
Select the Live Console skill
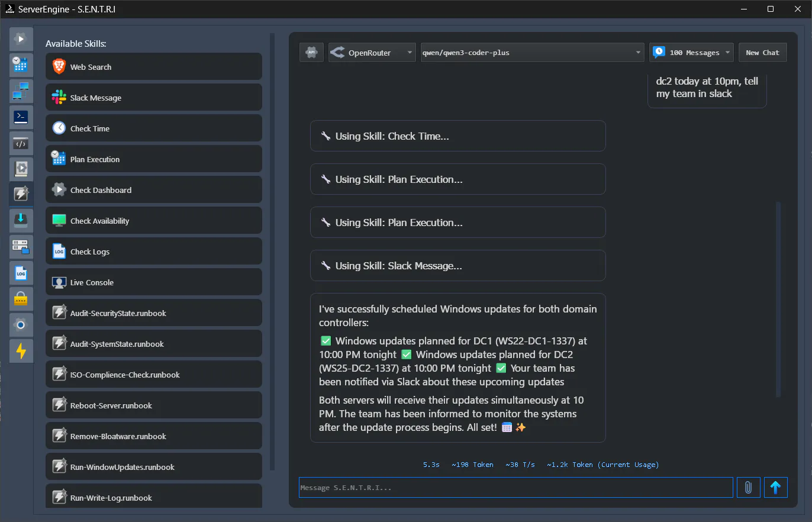coord(154,282)
